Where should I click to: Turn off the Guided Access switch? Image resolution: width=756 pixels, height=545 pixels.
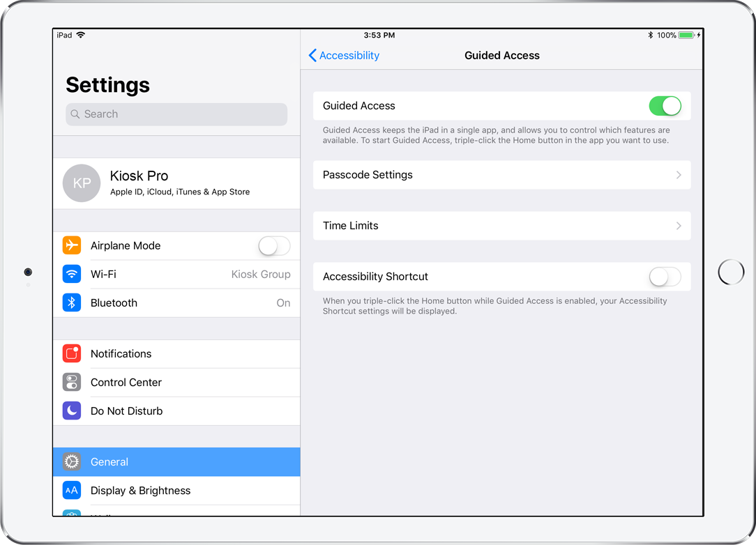[x=665, y=106]
